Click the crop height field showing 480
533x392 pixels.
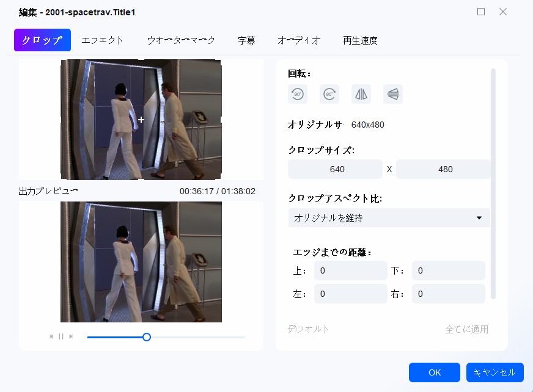click(x=443, y=169)
